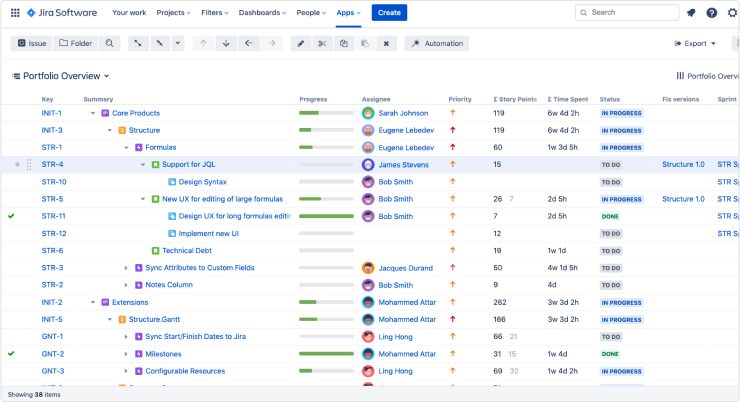Click the Automation button

(437, 44)
